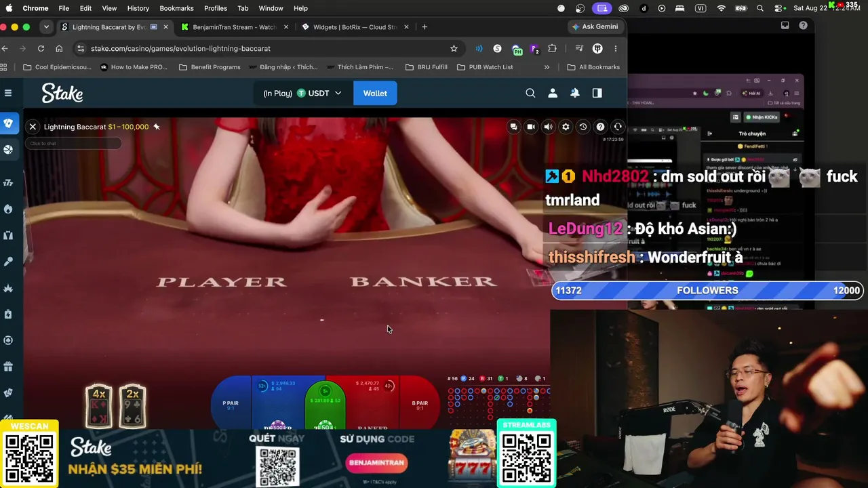
Task: Open BRIJ Fulfill bookmark folder
Action: [427, 67]
